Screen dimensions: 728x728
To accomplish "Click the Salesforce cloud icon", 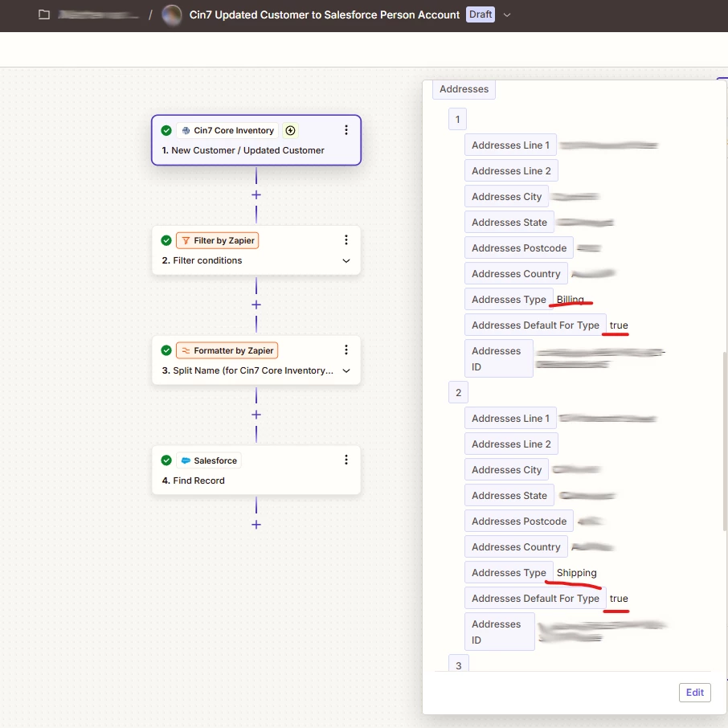I will click(x=186, y=460).
